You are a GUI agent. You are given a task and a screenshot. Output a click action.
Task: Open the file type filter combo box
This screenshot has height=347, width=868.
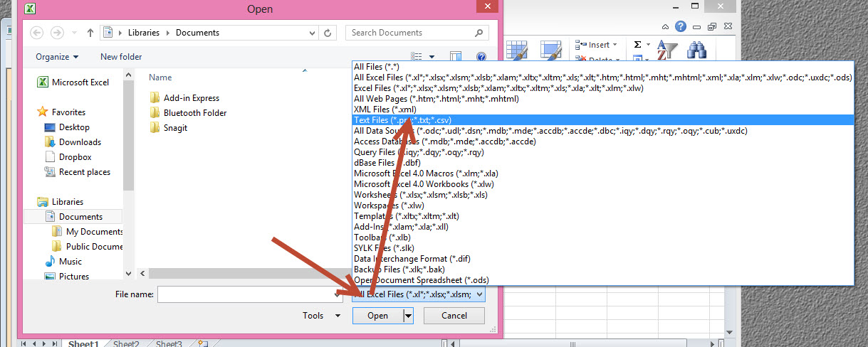tap(418, 294)
